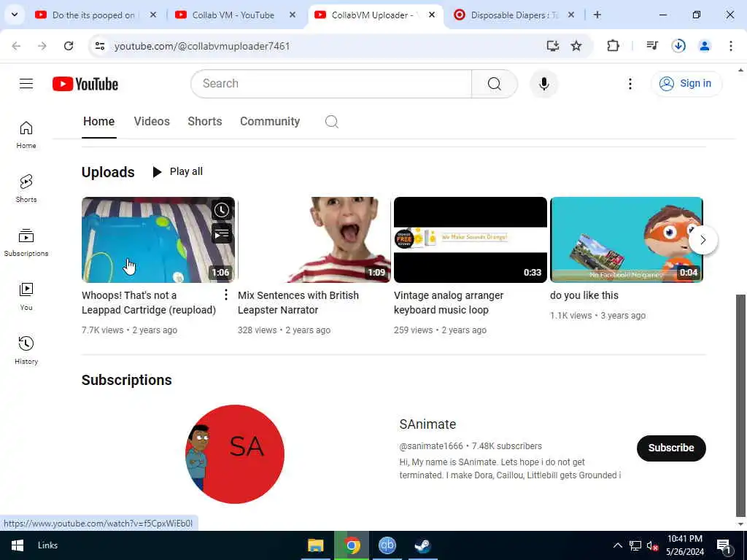Image resolution: width=747 pixels, height=560 pixels.
Task: Open Subscriptions in sidebar
Action: click(x=26, y=242)
